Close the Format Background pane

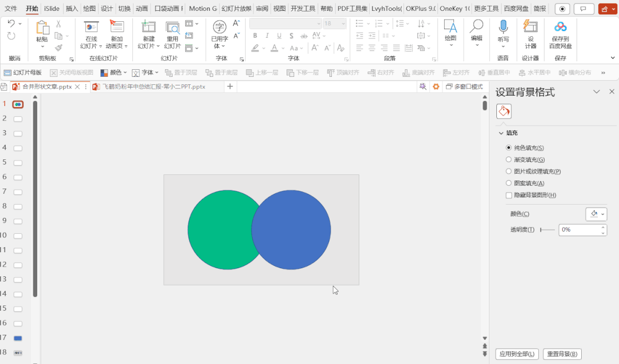612,92
